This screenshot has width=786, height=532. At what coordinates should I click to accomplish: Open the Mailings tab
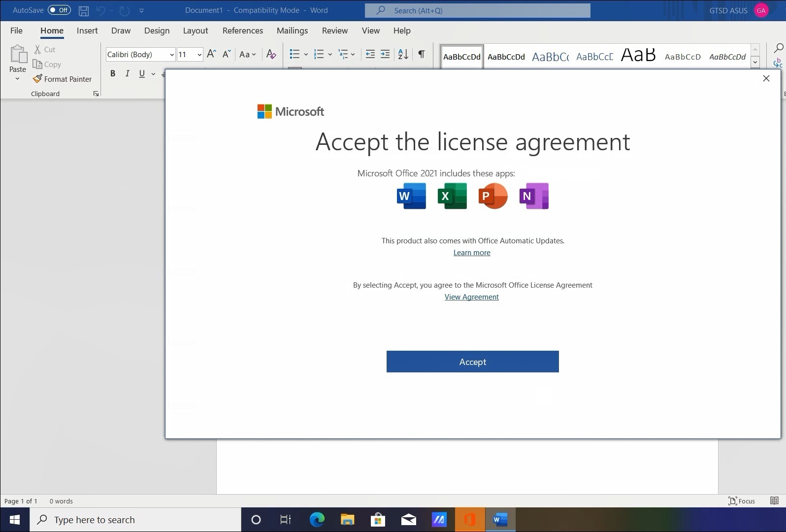click(292, 31)
